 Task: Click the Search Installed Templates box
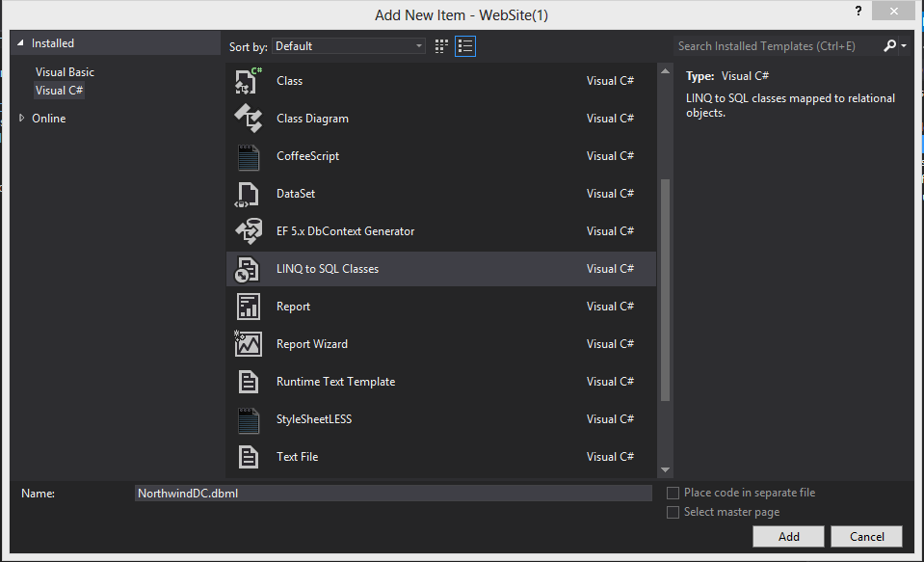[x=777, y=46]
